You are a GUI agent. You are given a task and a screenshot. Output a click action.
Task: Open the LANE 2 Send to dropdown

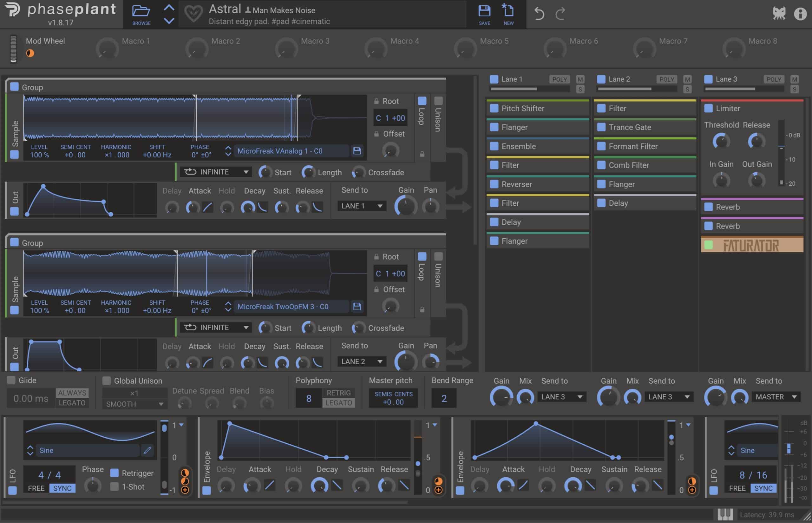tap(362, 361)
